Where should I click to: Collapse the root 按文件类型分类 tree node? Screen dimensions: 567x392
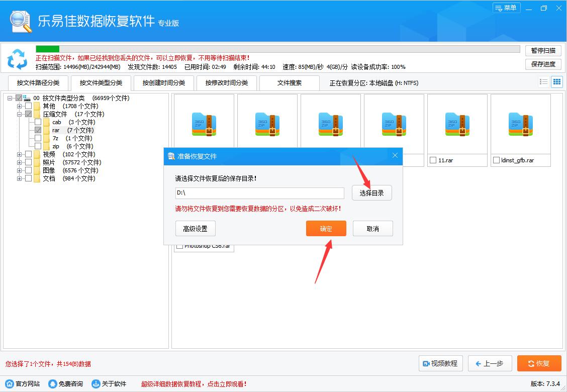pyautogui.click(x=10, y=98)
